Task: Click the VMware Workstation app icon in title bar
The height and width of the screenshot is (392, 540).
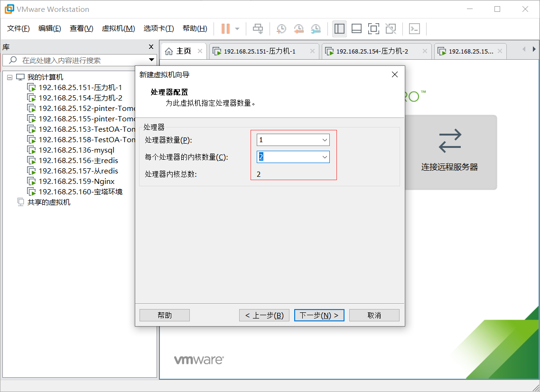Action: [9, 9]
